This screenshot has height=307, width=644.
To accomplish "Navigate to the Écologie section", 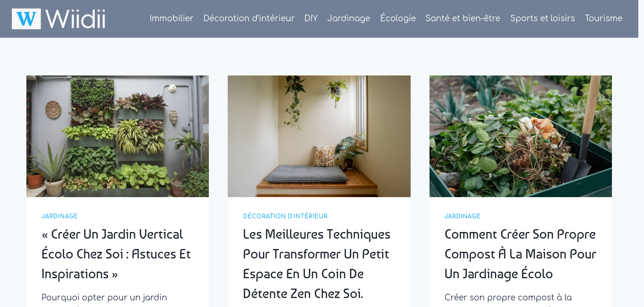I will [x=398, y=18].
